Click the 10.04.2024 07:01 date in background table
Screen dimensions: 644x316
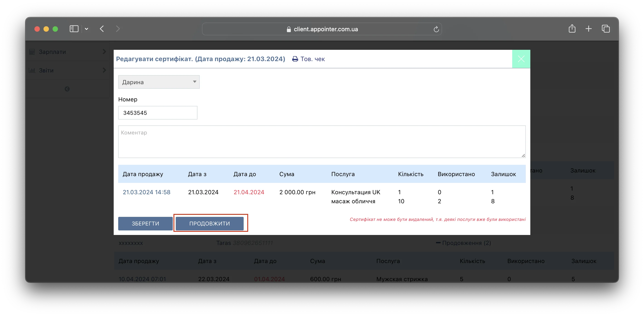[x=142, y=279]
